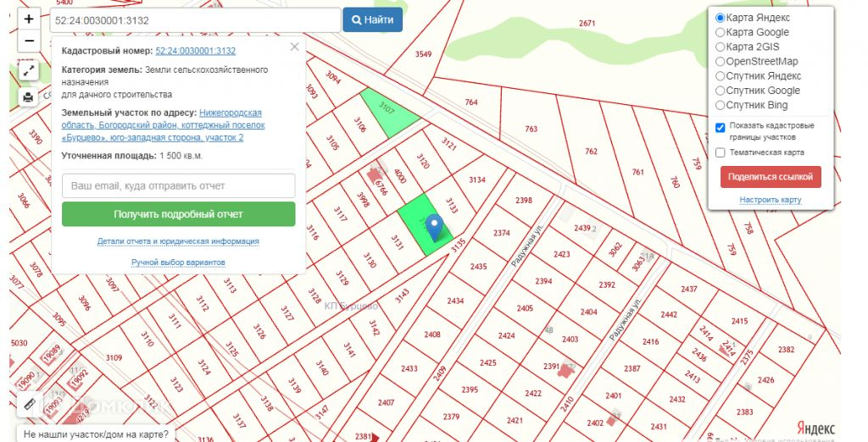Screen dimensions: 868x442
Task: Click parcel 3549 on the map
Action: point(424,54)
